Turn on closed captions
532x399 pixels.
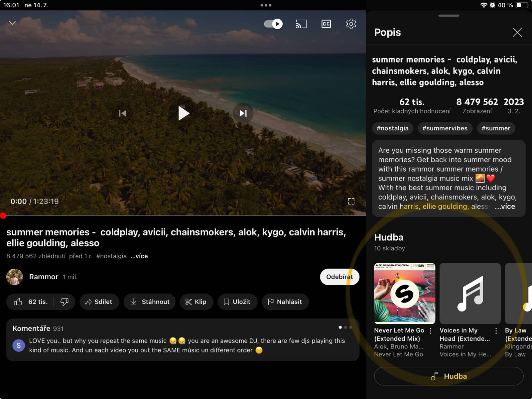coord(326,24)
